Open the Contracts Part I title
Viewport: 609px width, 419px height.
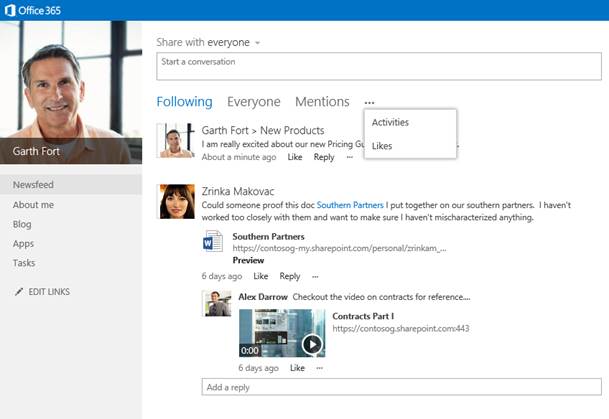tap(363, 316)
